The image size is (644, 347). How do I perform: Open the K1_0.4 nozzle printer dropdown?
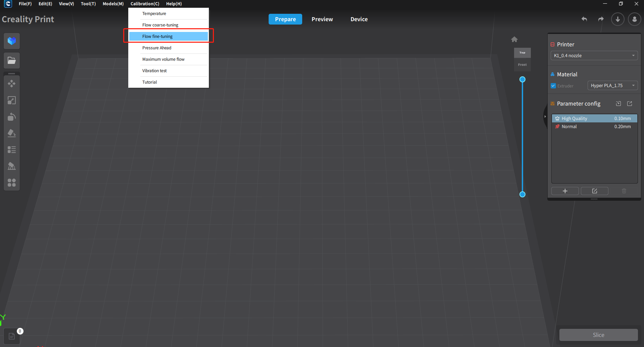click(594, 55)
